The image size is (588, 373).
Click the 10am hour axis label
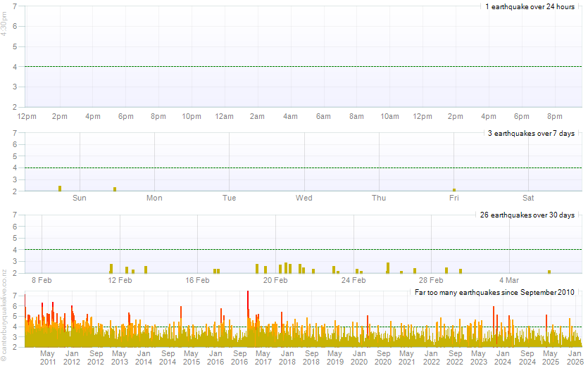pyautogui.click(x=389, y=116)
